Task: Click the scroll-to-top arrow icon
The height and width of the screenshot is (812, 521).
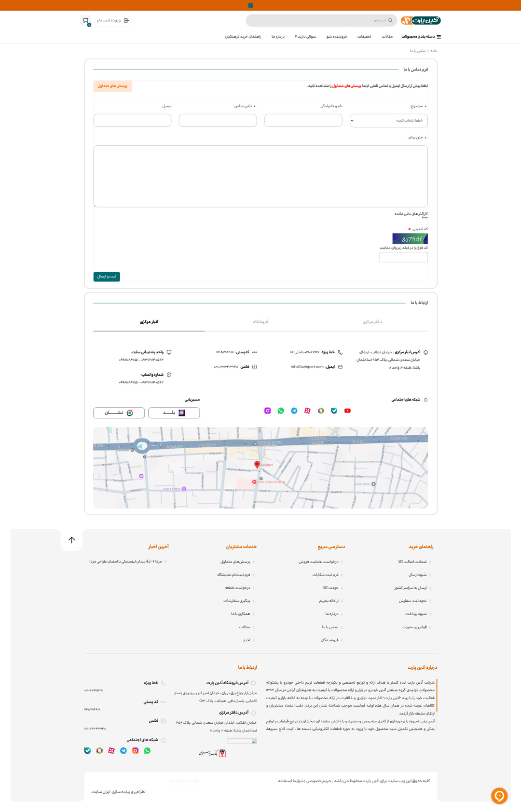Action: tap(71, 540)
